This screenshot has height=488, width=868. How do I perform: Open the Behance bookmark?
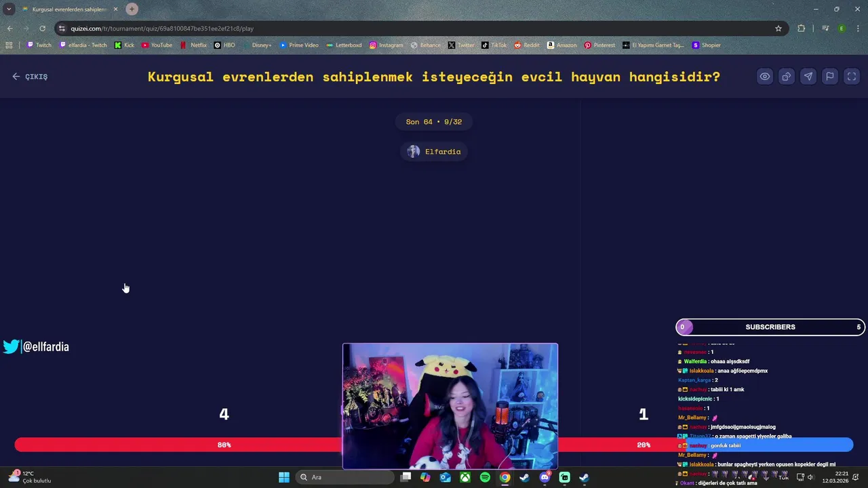point(426,45)
